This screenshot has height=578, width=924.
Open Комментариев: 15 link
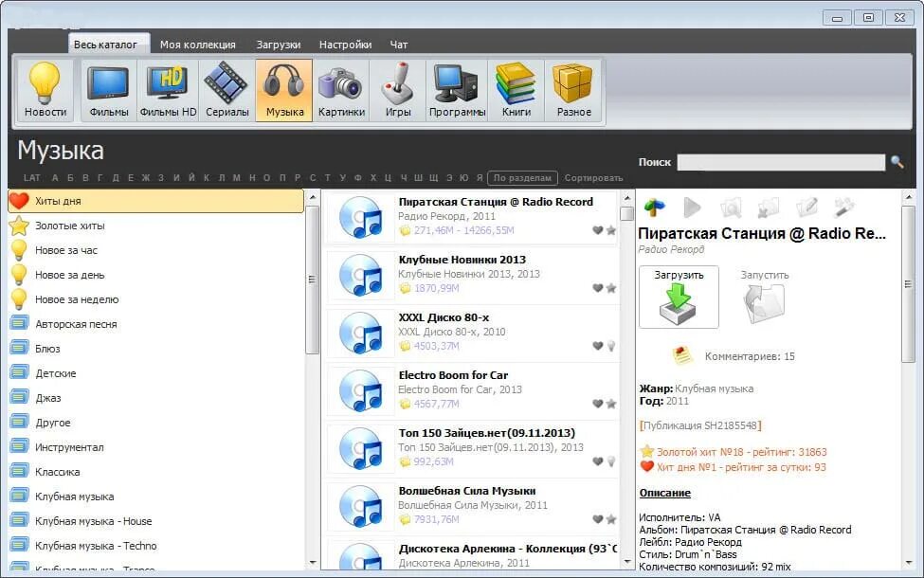click(750, 356)
